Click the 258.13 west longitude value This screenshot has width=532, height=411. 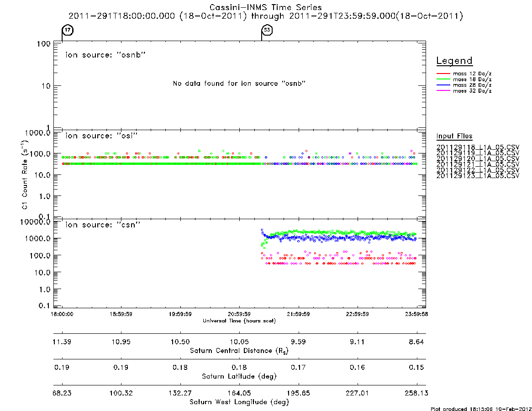pyautogui.click(x=416, y=393)
